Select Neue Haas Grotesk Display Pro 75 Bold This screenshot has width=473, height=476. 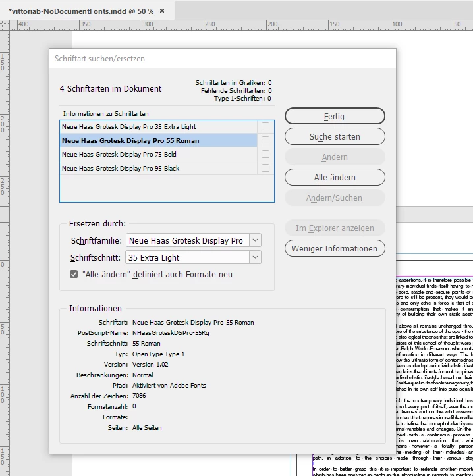[x=159, y=155]
